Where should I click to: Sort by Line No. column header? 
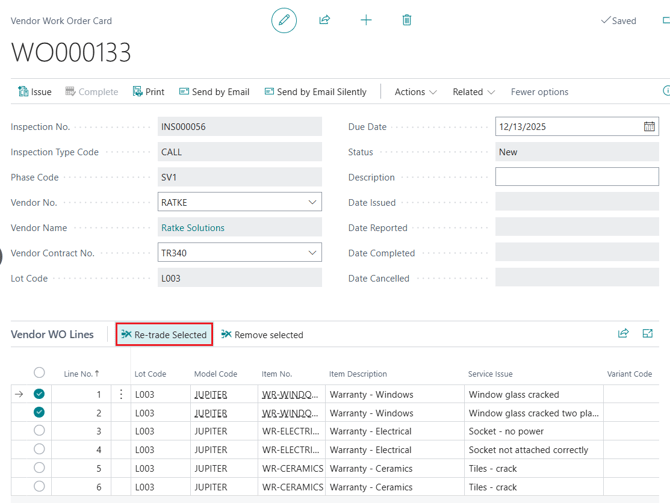pyautogui.click(x=81, y=374)
